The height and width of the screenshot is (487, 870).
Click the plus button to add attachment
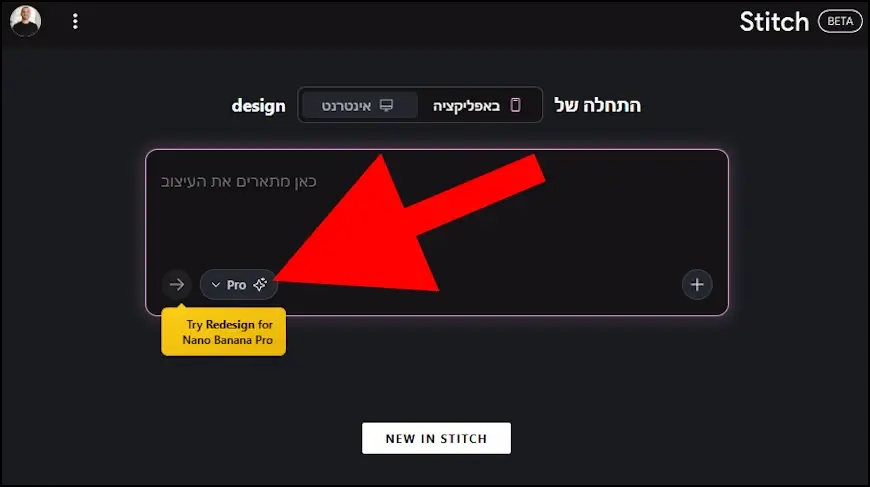[x=697, y=285]
